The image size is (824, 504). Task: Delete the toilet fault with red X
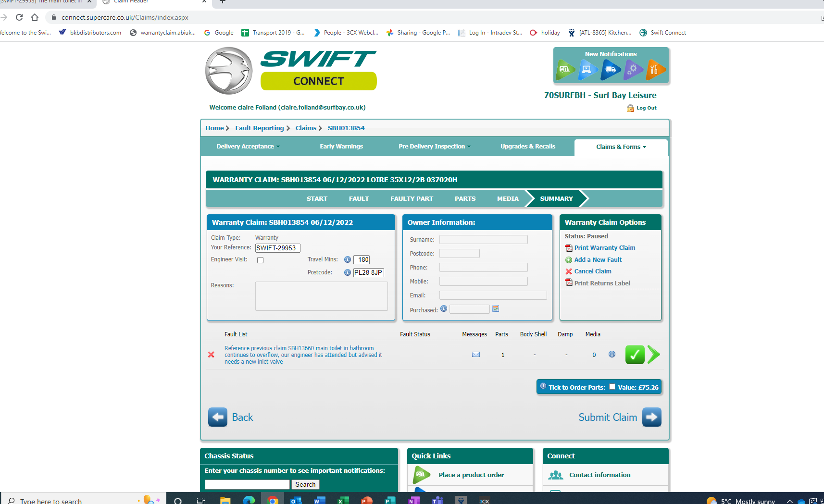tap(211, 355)
